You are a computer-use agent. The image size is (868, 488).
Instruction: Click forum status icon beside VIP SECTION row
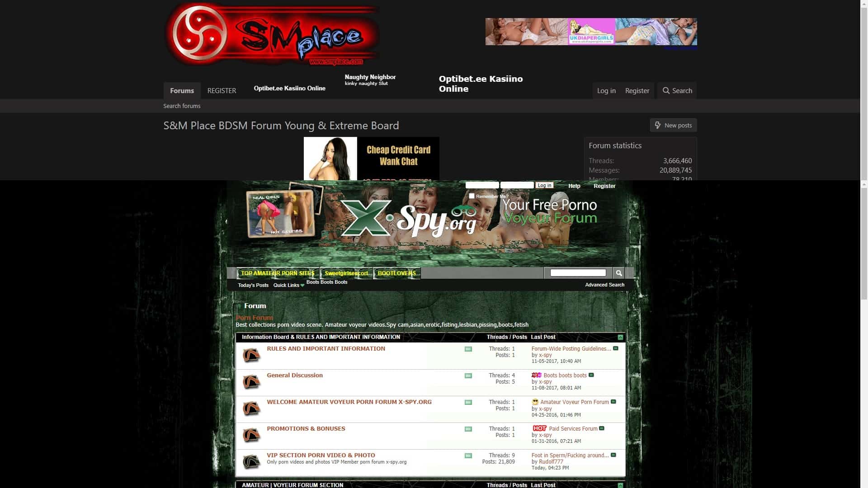(251, 462)
